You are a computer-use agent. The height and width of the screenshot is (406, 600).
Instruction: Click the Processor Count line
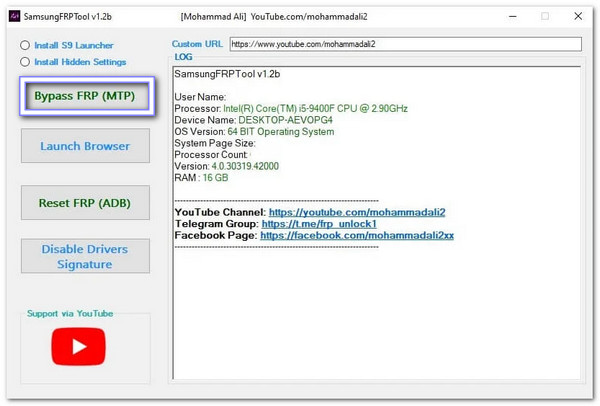(x=211, y=155)
